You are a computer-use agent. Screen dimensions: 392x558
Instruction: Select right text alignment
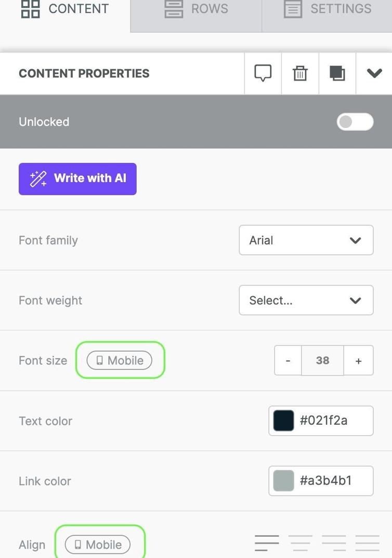click(333, 543)
